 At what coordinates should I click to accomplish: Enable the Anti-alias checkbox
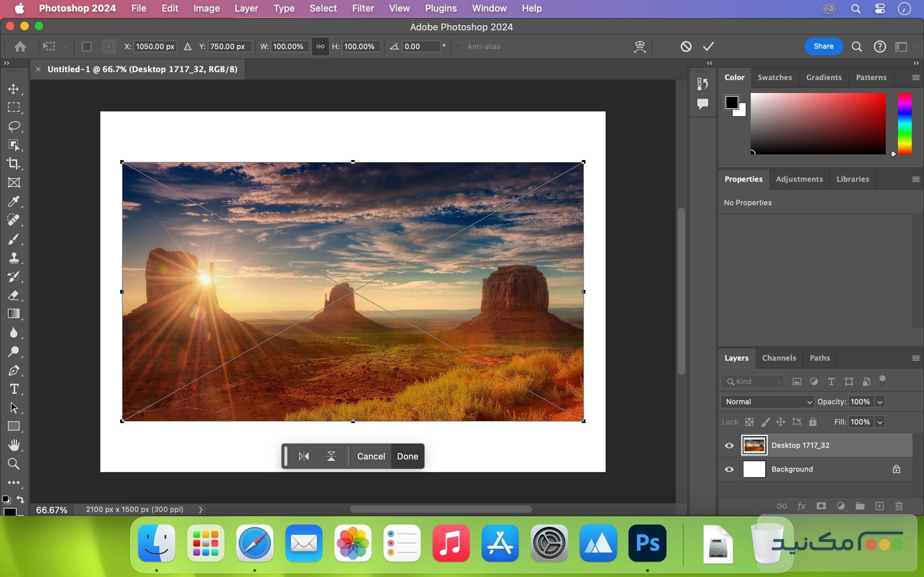(458, 47)
